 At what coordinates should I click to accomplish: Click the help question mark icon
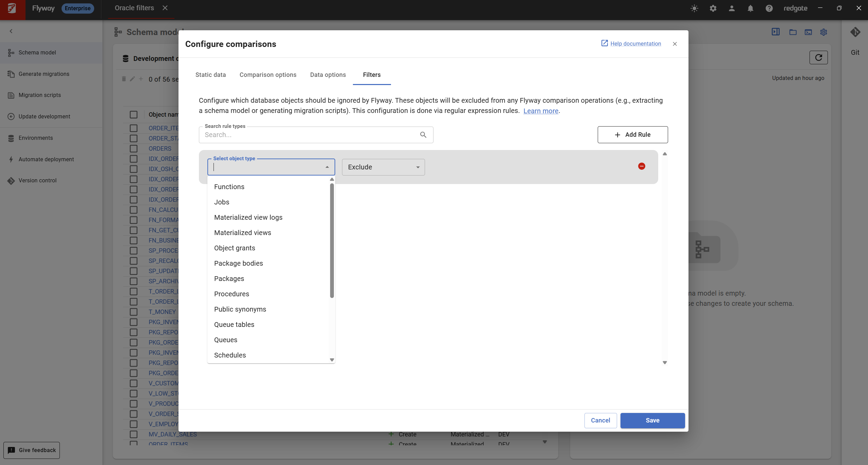[769, 8]
